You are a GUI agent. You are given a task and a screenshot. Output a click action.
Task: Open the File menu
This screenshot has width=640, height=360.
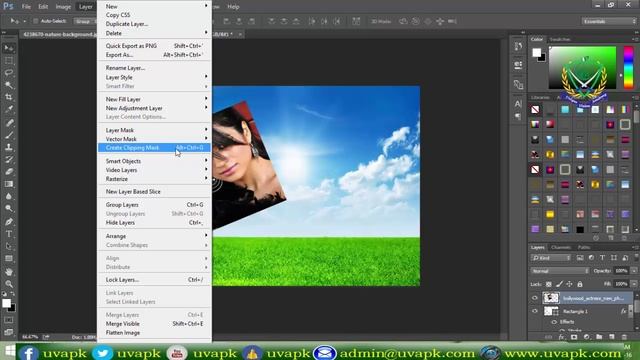coord(26,7)
